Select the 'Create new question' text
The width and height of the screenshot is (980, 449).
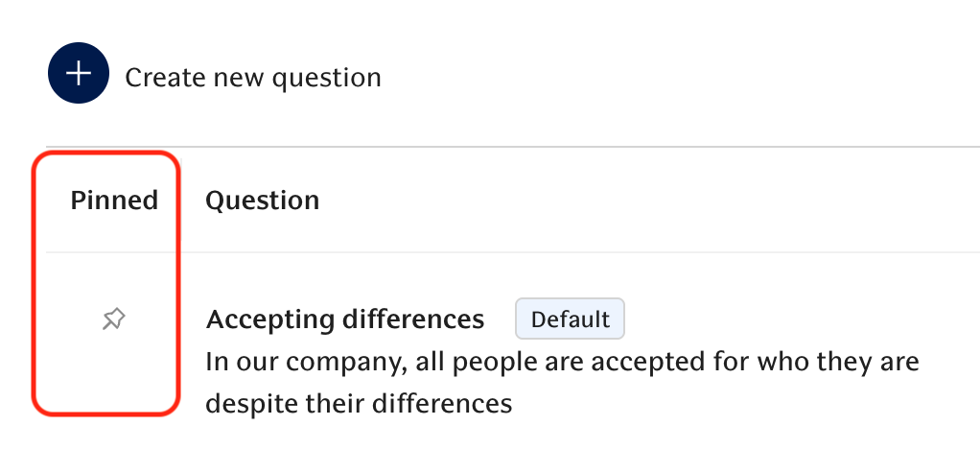pos(252,77)
